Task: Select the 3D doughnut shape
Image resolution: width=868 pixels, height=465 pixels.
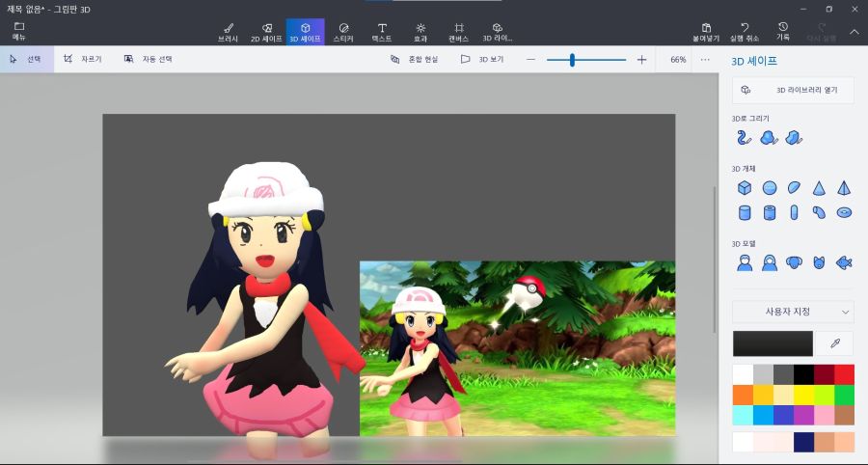Action: [844, 212]
